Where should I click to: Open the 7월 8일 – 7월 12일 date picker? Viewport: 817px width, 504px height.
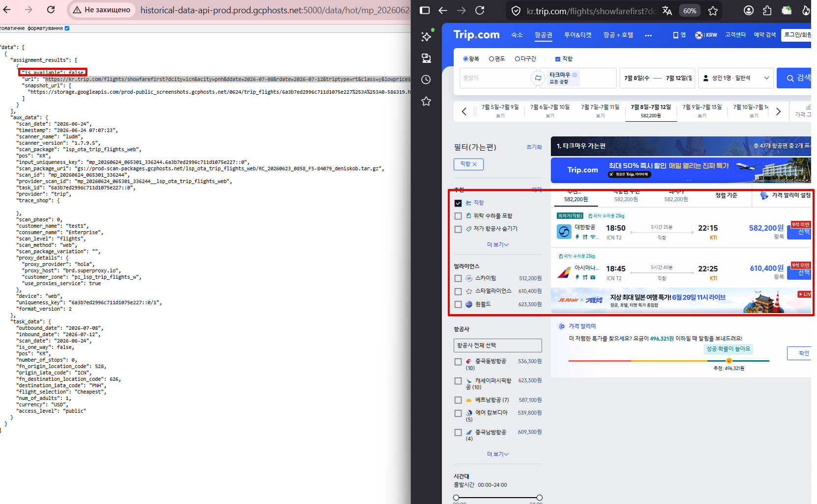click(657, 78)
